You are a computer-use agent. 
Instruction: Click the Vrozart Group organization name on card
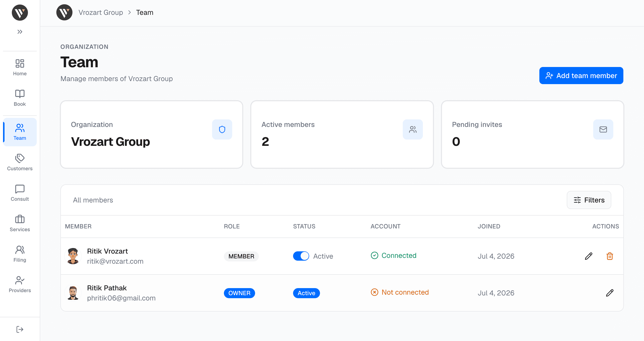tap(110, 142)
